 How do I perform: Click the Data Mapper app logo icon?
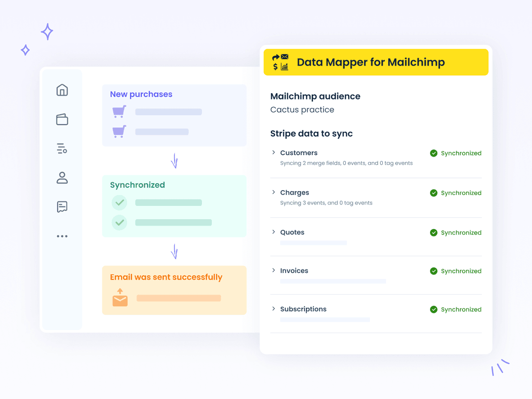point(280,62)
